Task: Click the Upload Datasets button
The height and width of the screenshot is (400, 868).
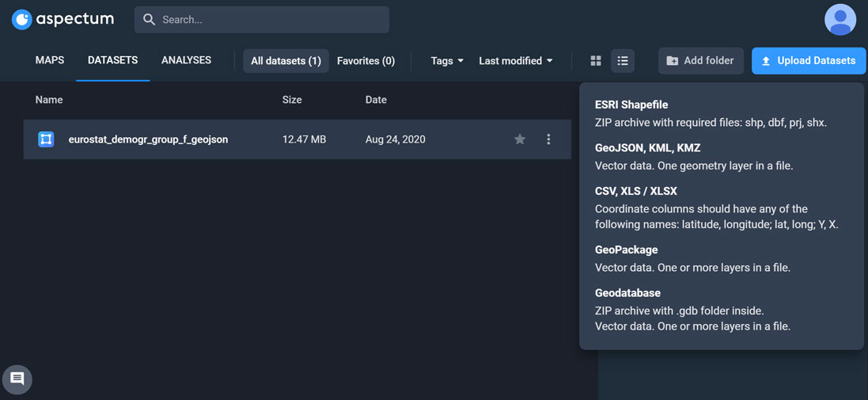Action: (x=808, y=61)
